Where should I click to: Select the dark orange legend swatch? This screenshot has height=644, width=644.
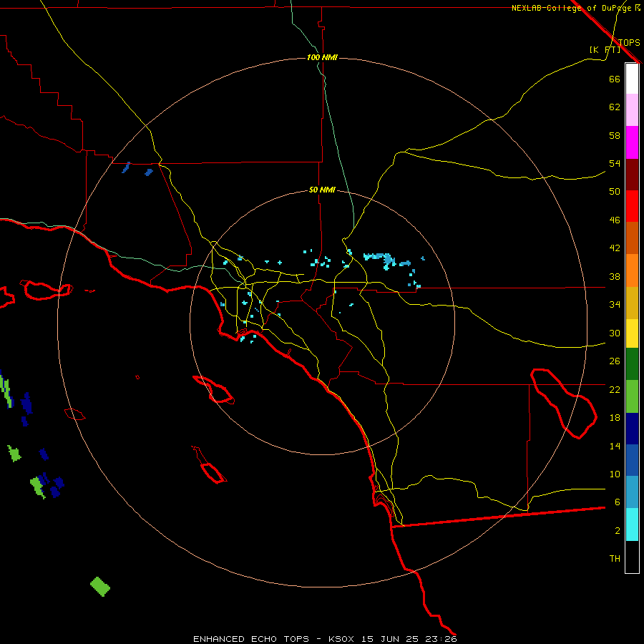coord(632,238)
